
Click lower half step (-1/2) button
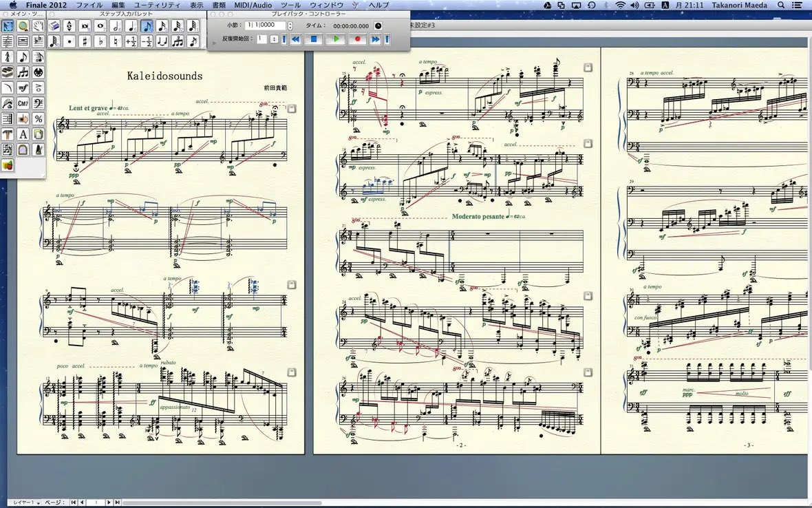point(147,41)
